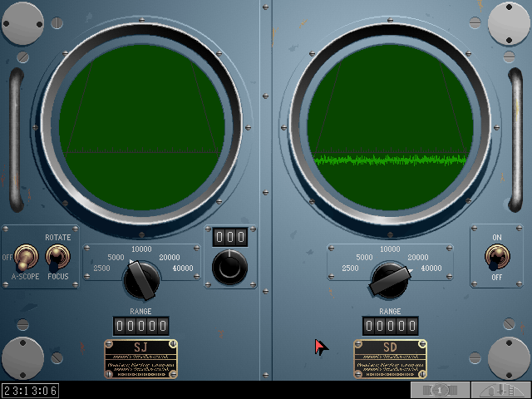This screenshot has height=399, width=532.
Task: Click the SJ radar nameplate
Action: coord(140,359)
